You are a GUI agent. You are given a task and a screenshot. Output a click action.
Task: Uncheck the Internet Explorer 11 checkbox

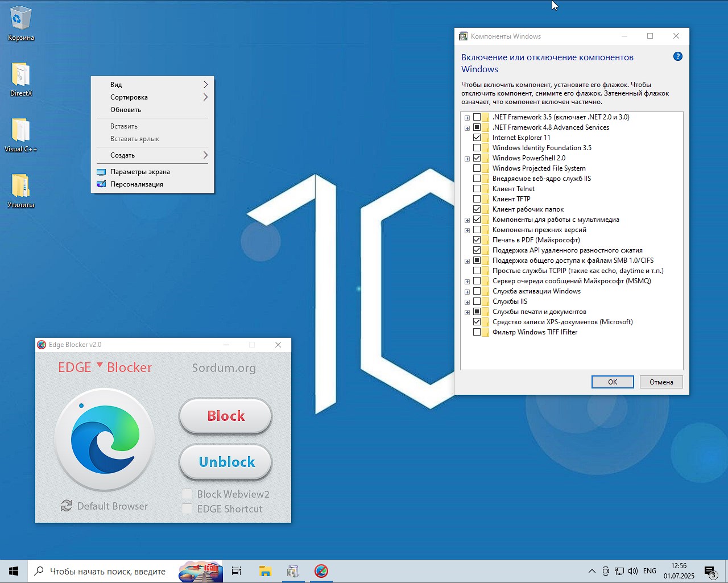tap(477, 138)
